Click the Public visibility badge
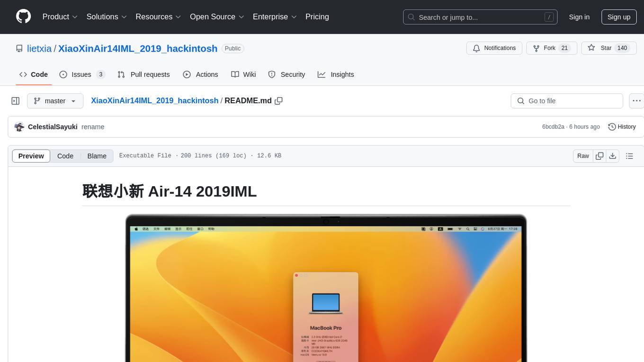 233,48
